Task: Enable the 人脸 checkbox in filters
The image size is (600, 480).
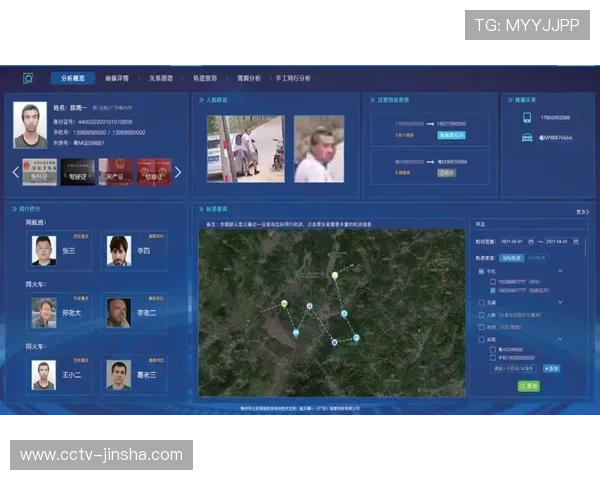Action: (x=481, y=315)
